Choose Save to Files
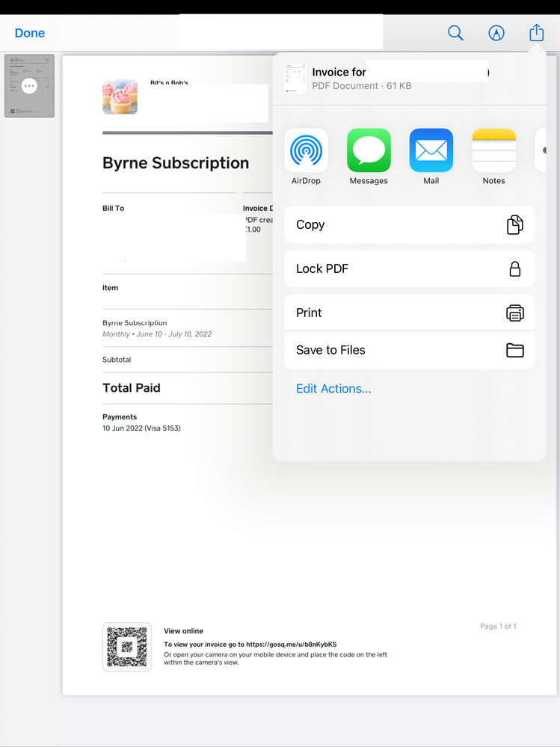The height and width of the screenshot is (747, 560). [409, 350]
